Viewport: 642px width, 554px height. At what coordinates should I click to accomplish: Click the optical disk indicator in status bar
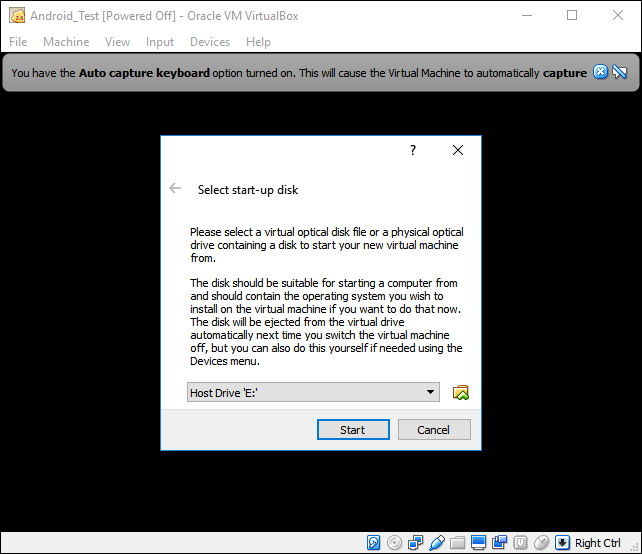pyautogui.click(x=395, y=543)
